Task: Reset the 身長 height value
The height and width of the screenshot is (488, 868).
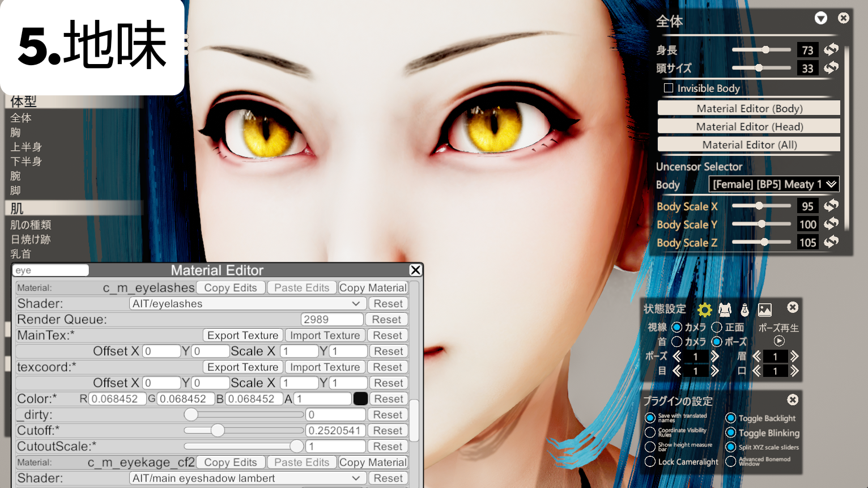Action: (831, 50)
